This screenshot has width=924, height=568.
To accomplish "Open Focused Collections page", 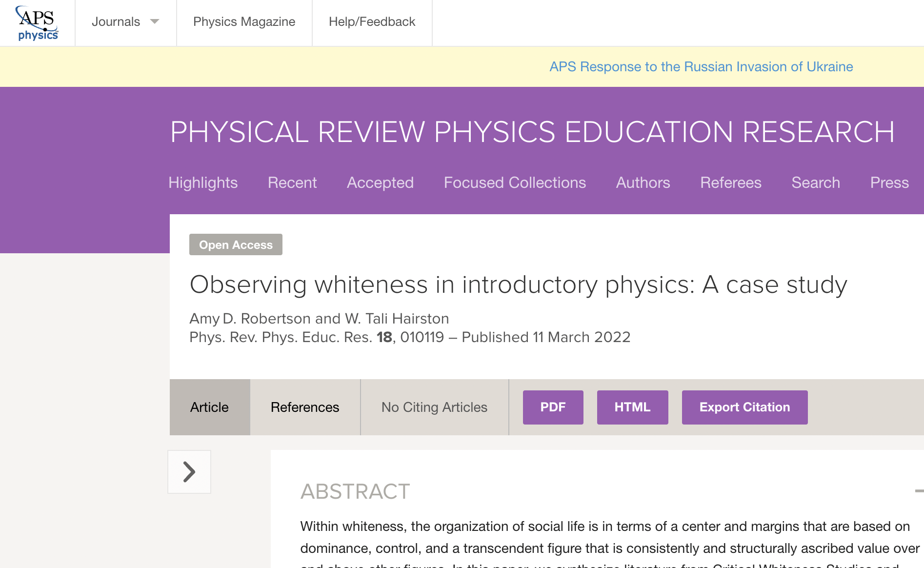I will click(515, 183).
